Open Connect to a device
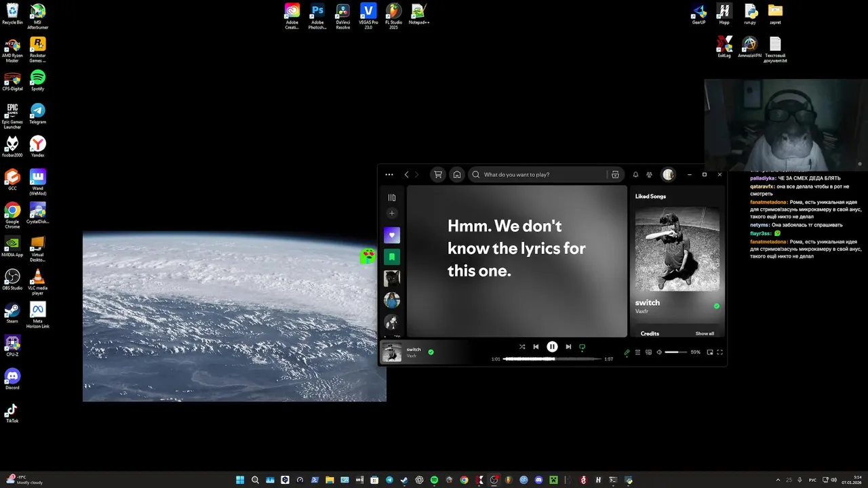 coord(648,352)
